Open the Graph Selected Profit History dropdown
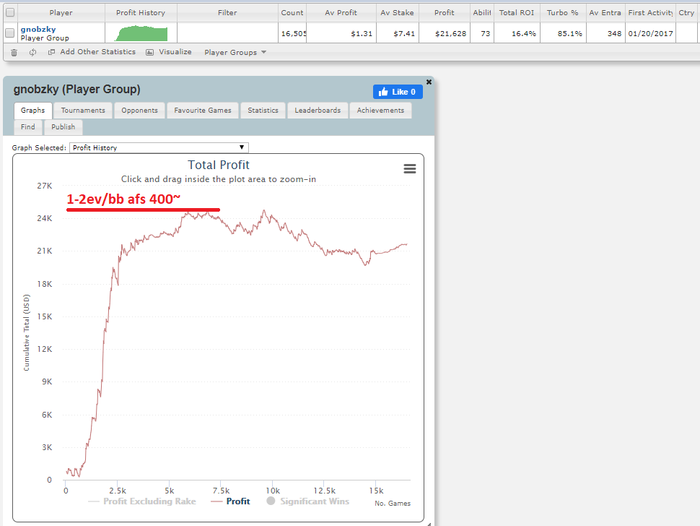Viewport: 700px width, 526px height. coord(159,147)
